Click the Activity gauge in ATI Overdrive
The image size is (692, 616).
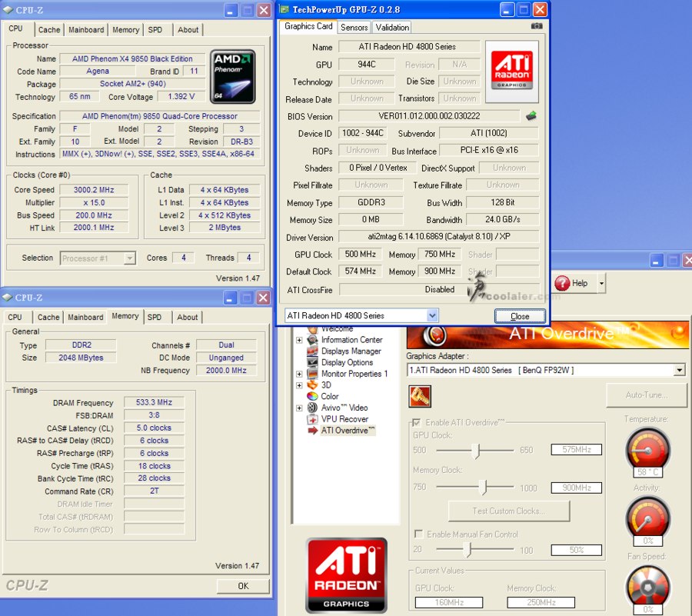click(648, 518)
